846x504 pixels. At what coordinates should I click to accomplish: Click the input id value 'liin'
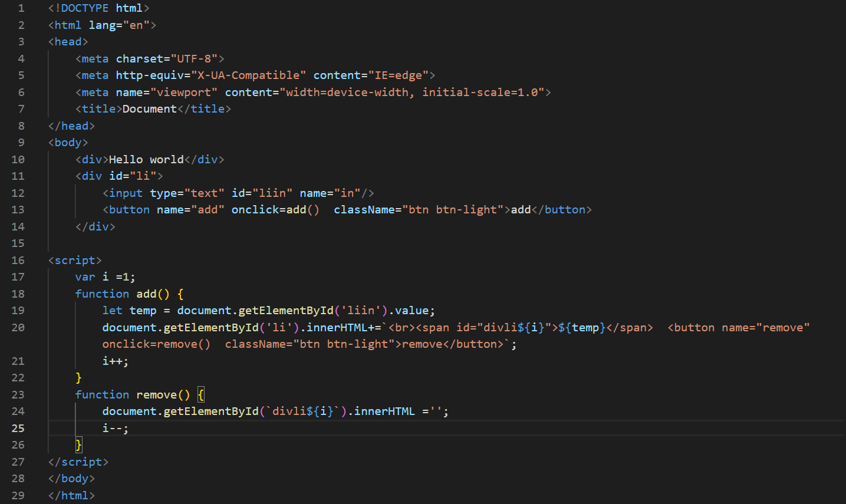(x=274, y=192)
